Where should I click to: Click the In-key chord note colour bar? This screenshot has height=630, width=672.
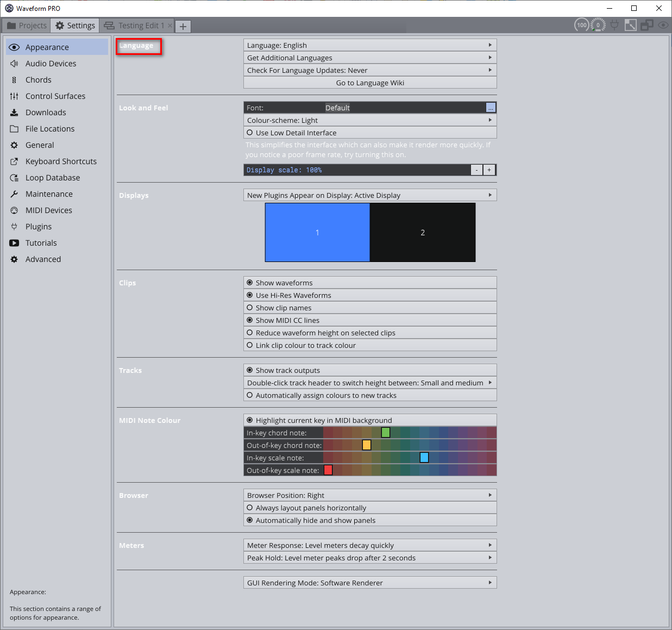click(410, 433)
